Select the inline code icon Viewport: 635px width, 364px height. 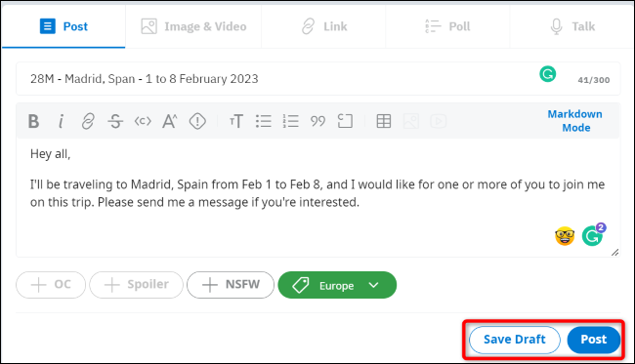click(143, 121)
